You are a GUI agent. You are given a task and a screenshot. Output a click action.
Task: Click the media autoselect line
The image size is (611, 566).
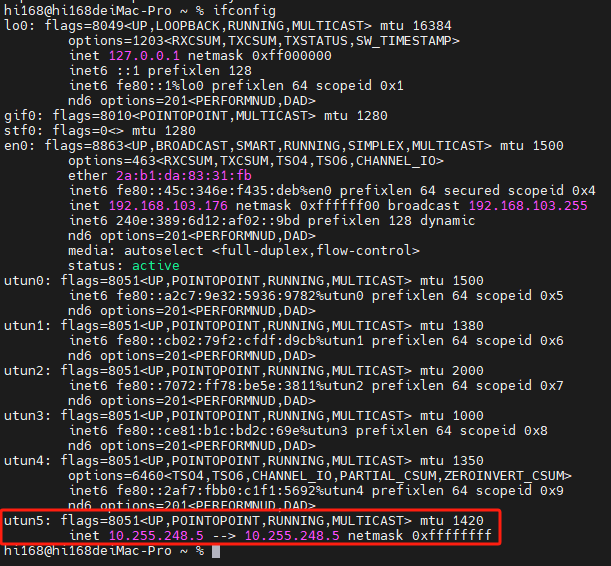(244, 250)
